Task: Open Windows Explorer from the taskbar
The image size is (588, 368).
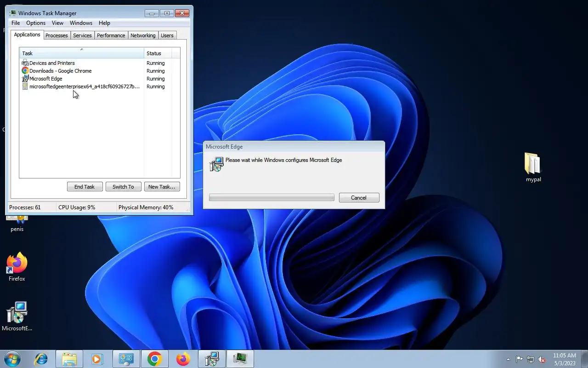Action: 69,359
